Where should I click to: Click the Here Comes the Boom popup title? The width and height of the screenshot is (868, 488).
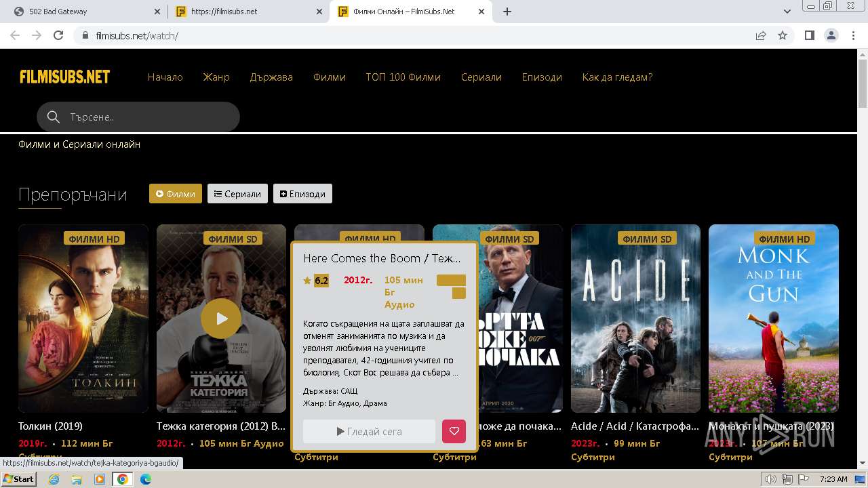(x=382, y=258)
